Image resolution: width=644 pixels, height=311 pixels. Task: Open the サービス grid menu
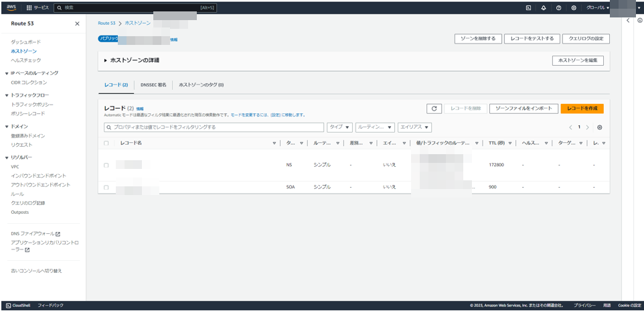coord(37,8)
